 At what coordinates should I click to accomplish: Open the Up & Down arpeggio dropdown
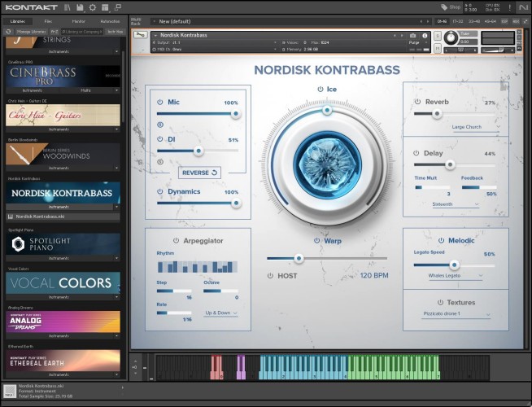point(221,313)
